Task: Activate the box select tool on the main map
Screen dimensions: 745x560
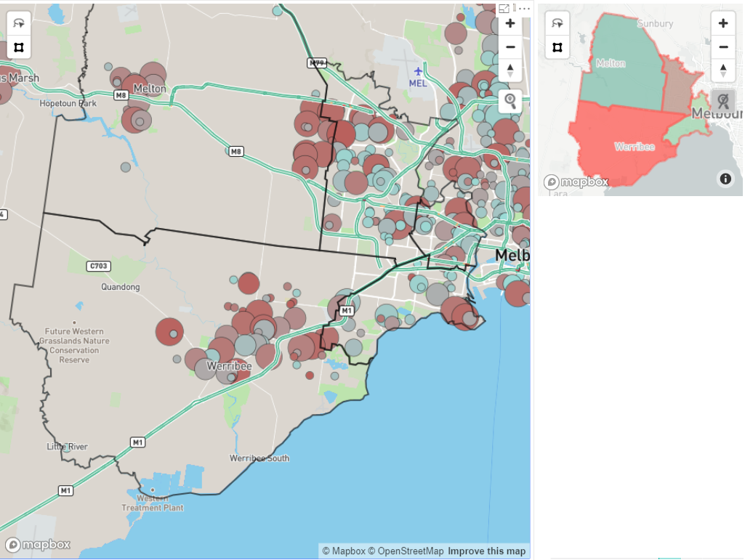Action: tap(19, 47)
